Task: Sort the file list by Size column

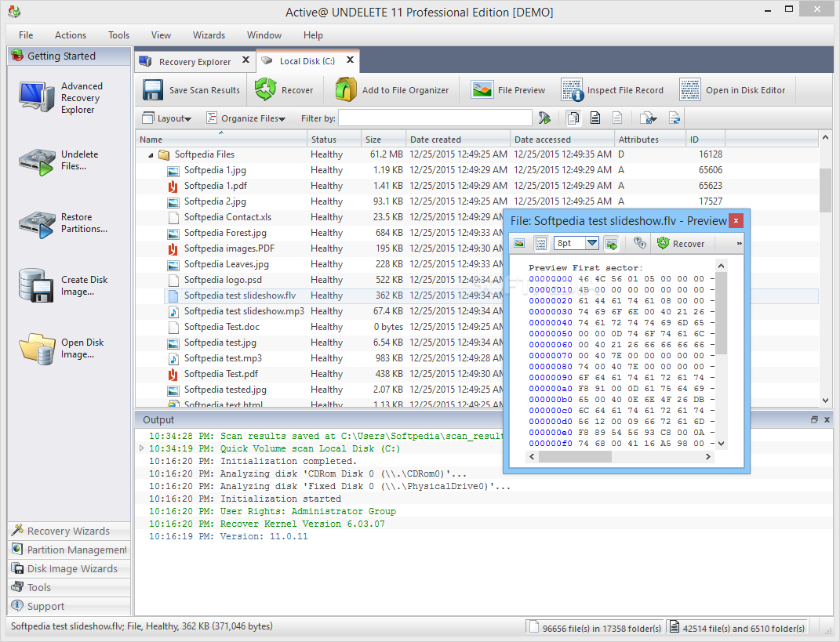Action: tap(383, 140)
